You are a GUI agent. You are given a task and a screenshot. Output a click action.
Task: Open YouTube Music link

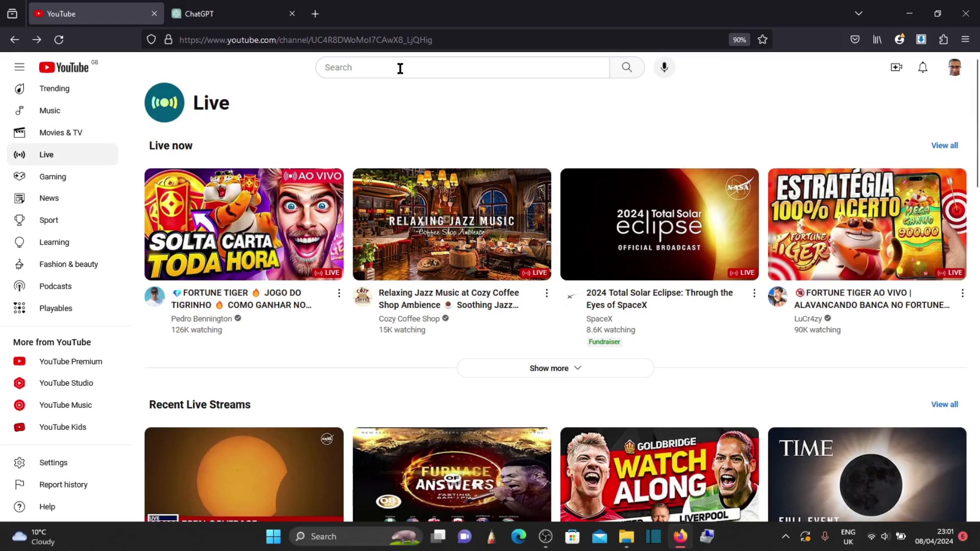click(x=62, y=405)
